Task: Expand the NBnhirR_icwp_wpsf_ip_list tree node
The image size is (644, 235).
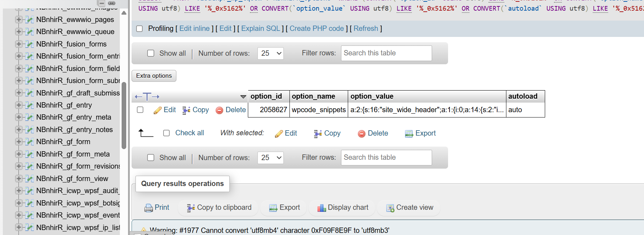Action: 18,227
